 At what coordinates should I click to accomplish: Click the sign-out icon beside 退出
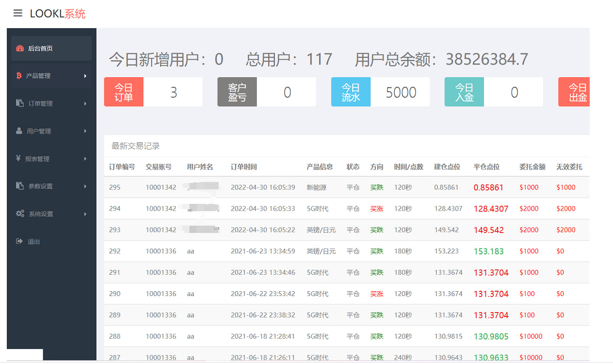[x=19, y=241]
